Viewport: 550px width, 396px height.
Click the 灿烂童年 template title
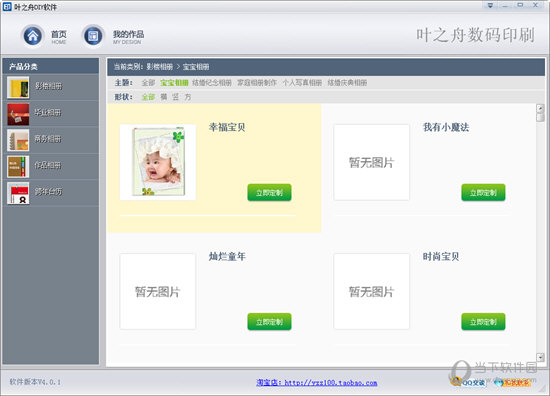(227, 256)
